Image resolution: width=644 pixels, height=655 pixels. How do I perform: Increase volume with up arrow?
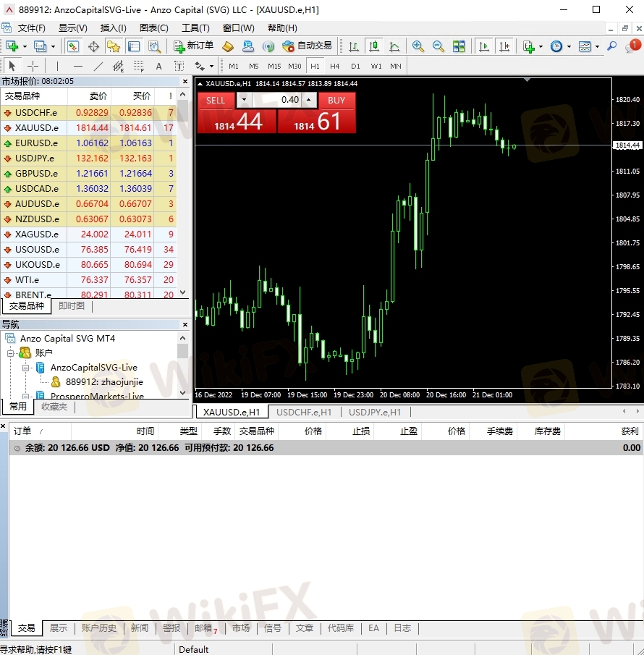pos(309,100)
